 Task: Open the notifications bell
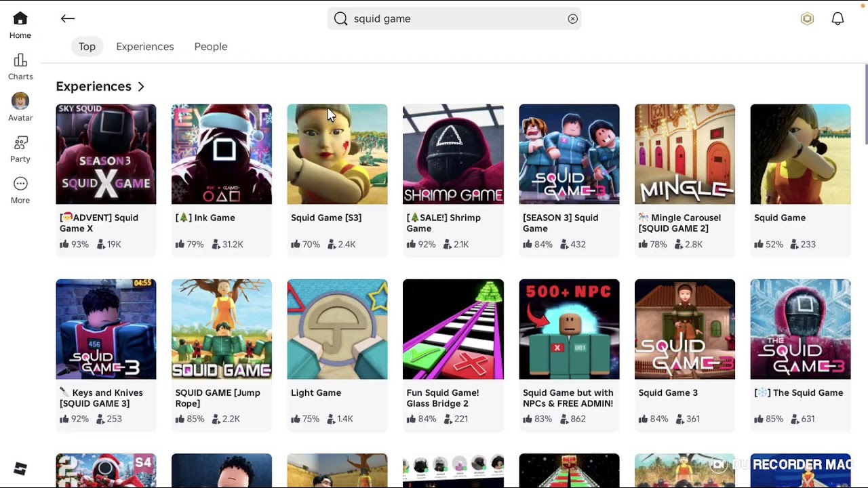[x=838, y=19]
